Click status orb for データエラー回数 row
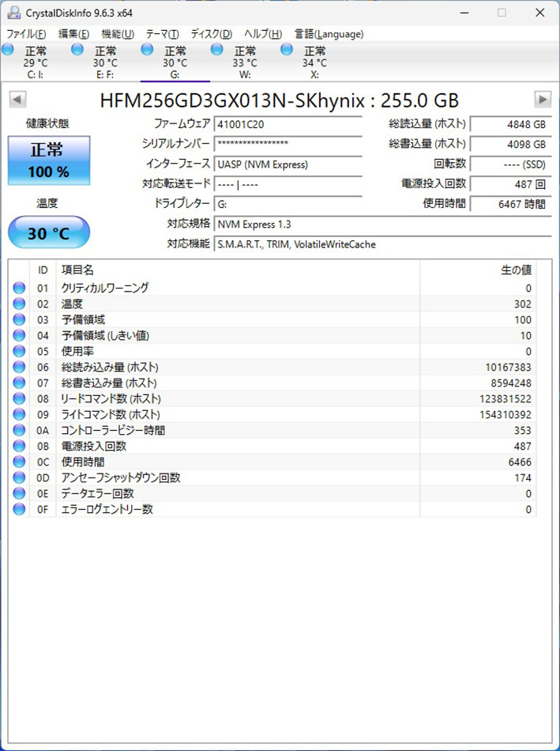Image resolution: width=560 pixels, height=751 pixels. click(x=19, y=493)
